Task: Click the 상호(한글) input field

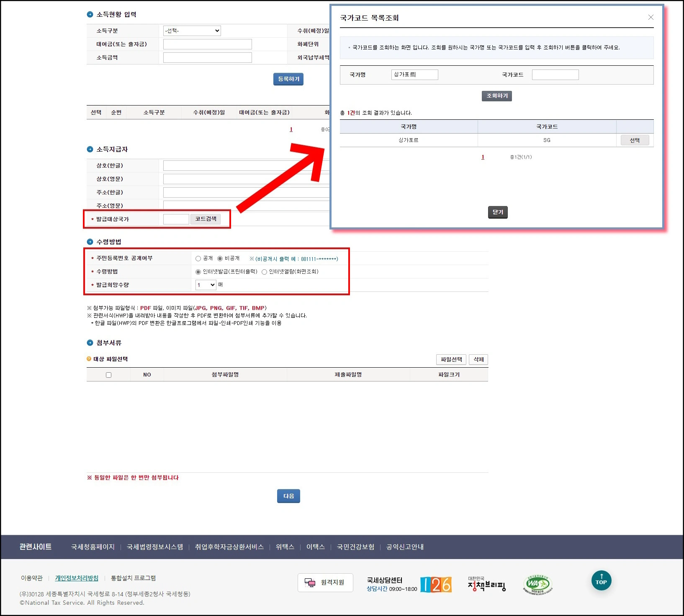Action: [x=246, y=165]
